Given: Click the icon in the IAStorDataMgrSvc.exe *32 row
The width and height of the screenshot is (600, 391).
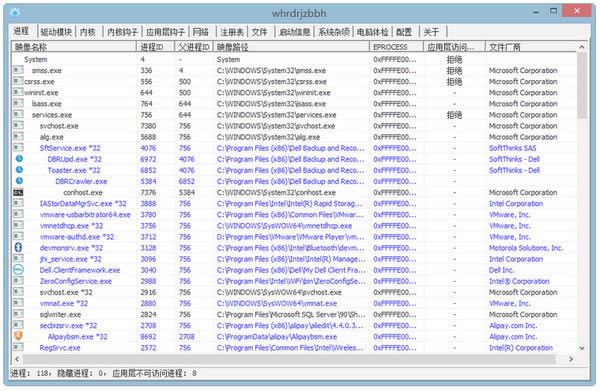Looking at the screenshot, I should (18, 203).
